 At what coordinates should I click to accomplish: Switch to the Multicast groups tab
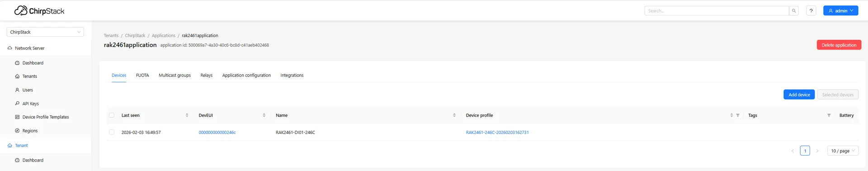coord(175,76)
